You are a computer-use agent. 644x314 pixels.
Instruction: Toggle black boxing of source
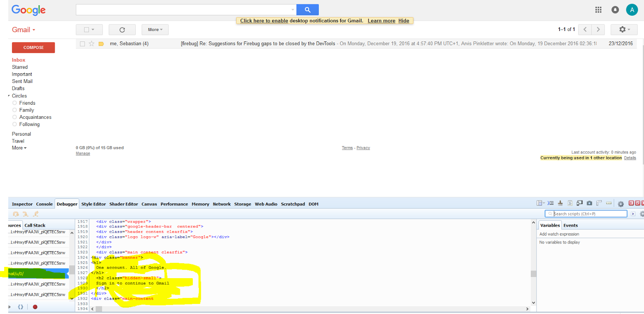point(9,307)
